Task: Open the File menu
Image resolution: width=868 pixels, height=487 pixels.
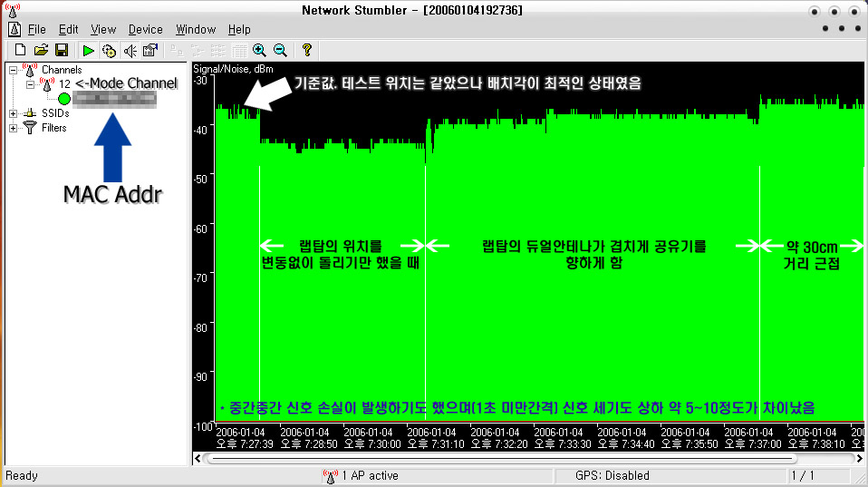Action: pyautogui.click(x=36, y=29)
